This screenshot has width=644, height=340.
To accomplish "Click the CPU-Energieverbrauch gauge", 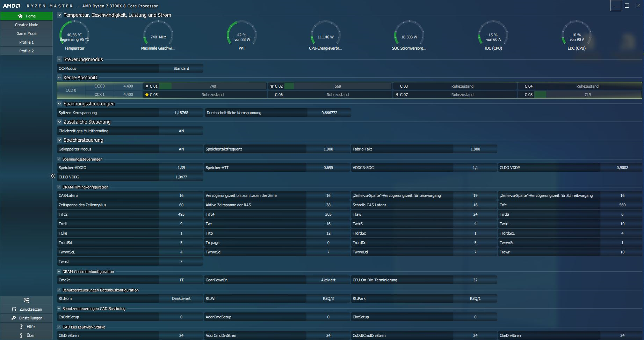I will pos(325,35).
